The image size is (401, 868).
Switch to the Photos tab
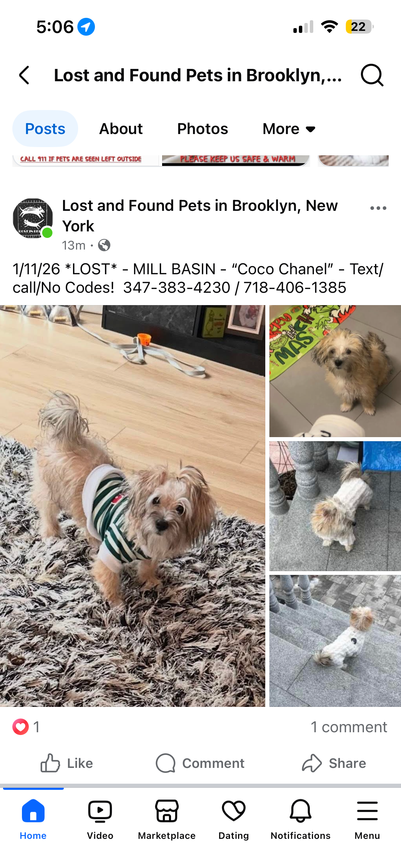coord(203,129)
